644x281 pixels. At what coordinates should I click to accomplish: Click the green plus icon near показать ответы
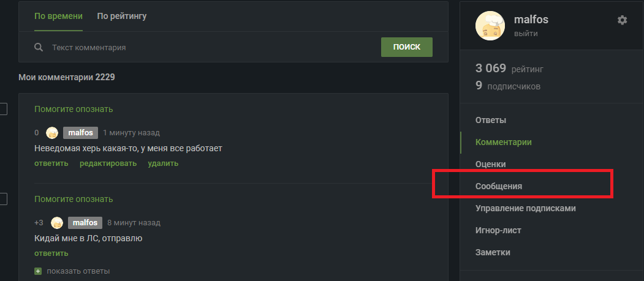pyautogui.click(x=38, y=271)
